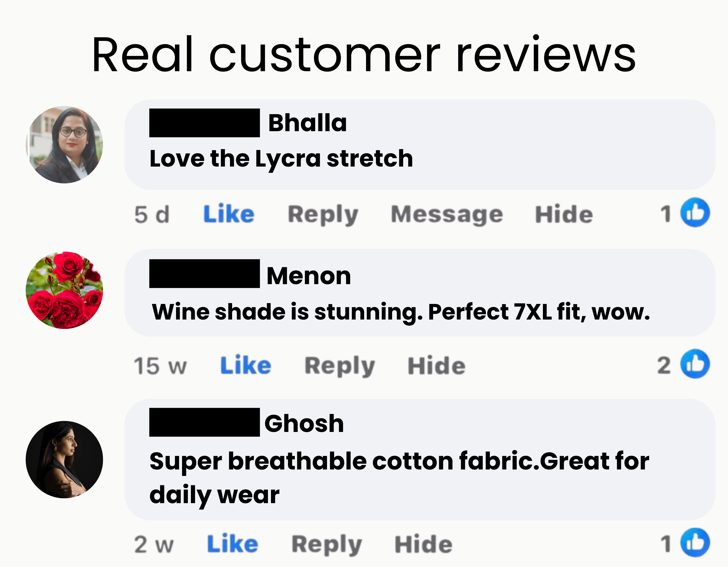
Task: Click the thumbs-up icon on Menon's comment
Action: [x=695, y=364]
